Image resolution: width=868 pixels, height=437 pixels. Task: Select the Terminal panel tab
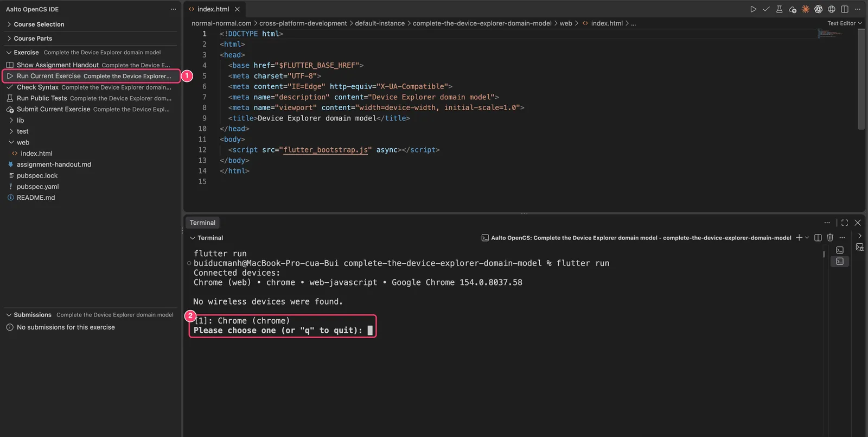[202, 223]
